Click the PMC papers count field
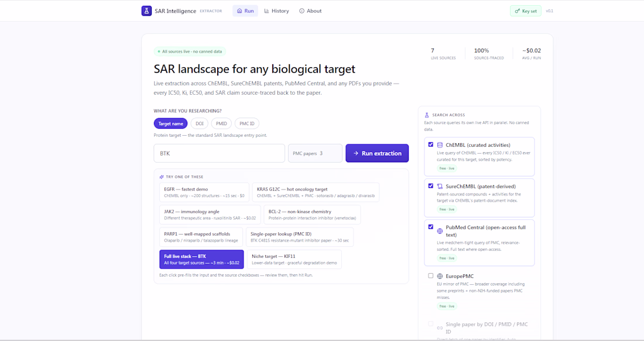Image resolution: width=644 pixels, height=341 pixels. 315,153
